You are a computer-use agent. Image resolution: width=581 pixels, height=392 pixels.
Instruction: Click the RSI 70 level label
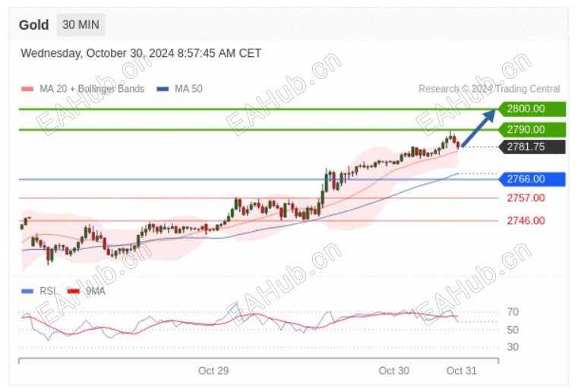pos(513,312)
